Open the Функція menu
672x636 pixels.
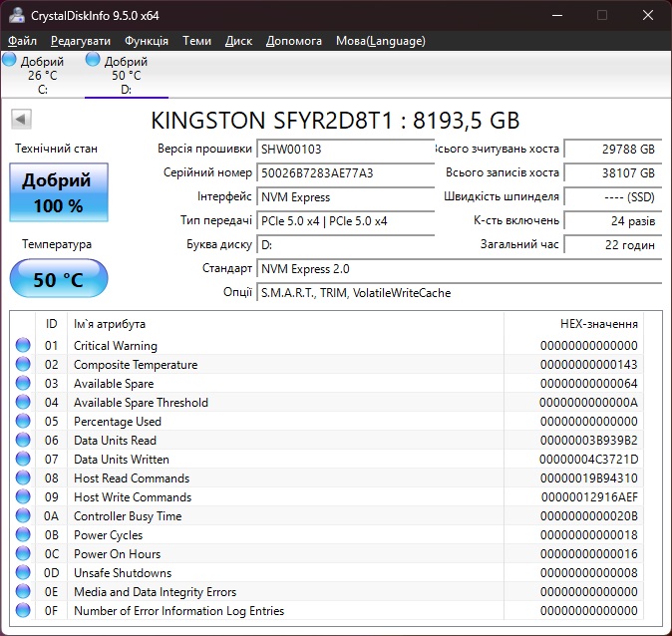coord(147,41)
